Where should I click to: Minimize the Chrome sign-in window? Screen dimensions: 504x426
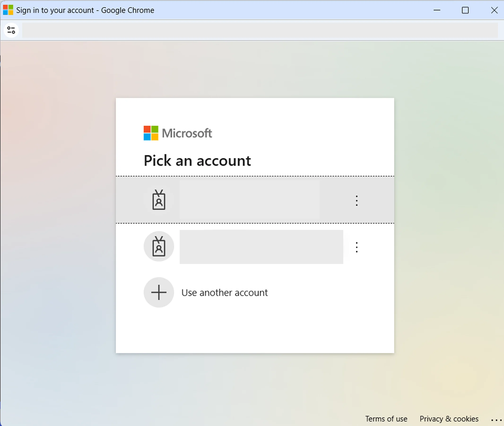tap(437, 10)
